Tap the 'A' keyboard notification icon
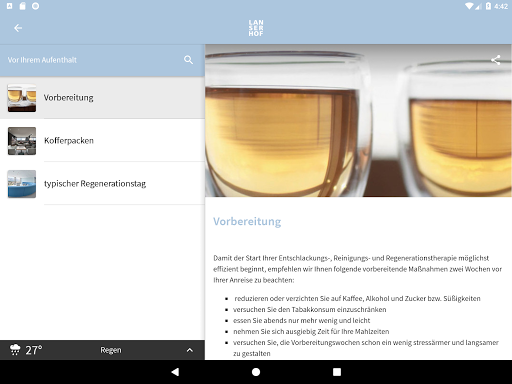This screenshot has width=512, height=384. 9,6
